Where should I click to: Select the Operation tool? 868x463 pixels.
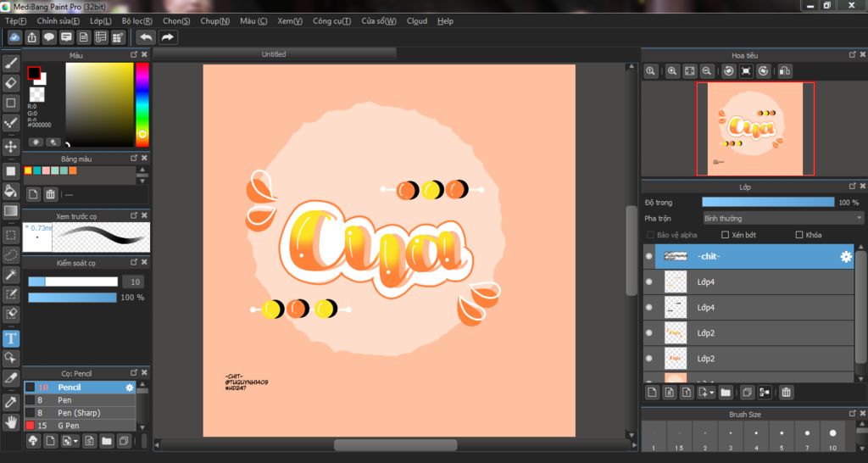(10, 358)
